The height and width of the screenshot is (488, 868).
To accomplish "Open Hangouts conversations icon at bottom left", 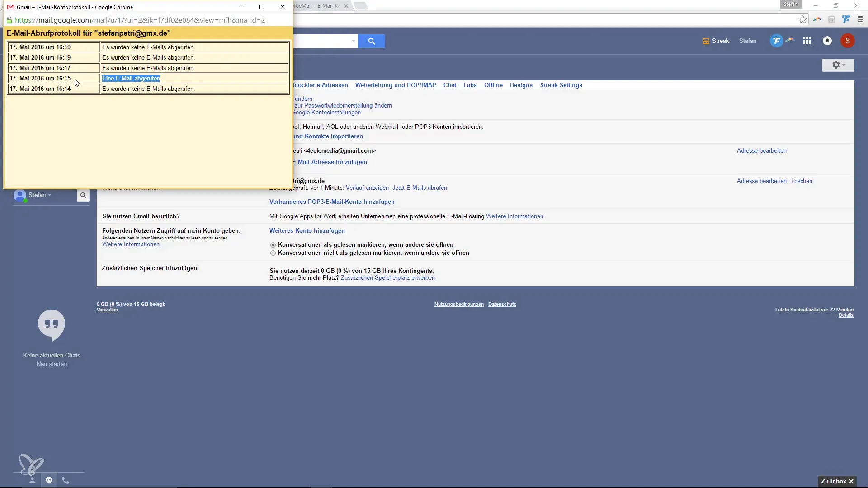I will [49, 480].
